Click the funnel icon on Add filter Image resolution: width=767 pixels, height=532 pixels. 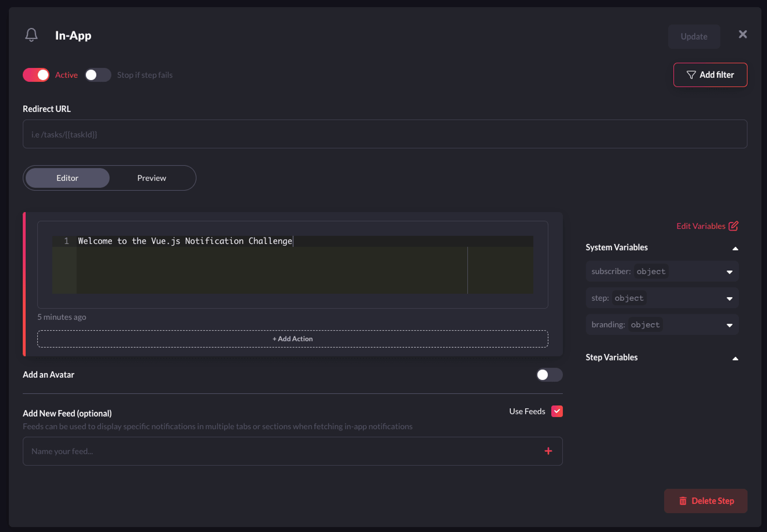[691, 75]
